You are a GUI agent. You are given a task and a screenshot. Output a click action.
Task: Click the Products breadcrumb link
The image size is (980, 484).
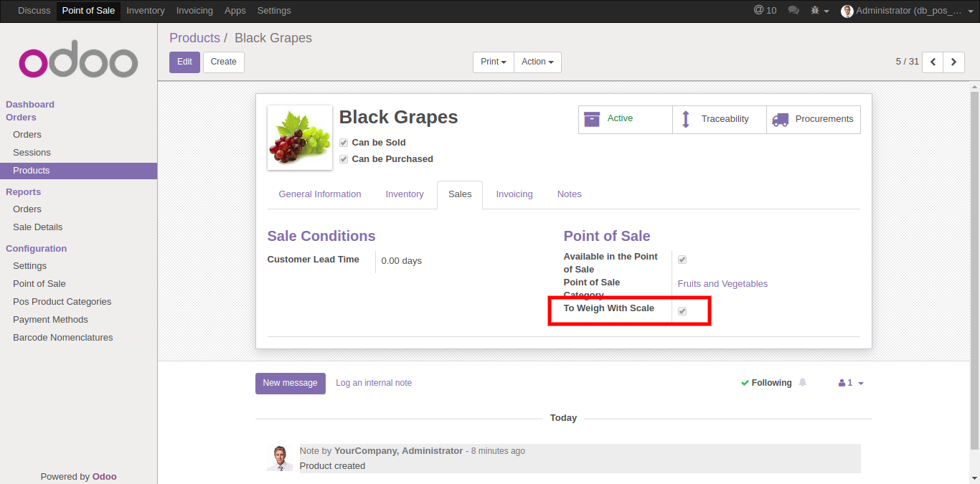click(194, 38)
